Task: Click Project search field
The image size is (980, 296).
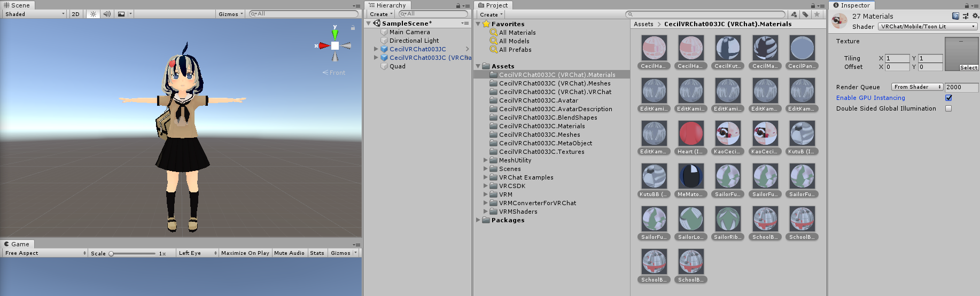Action: (x=705, y=14)
